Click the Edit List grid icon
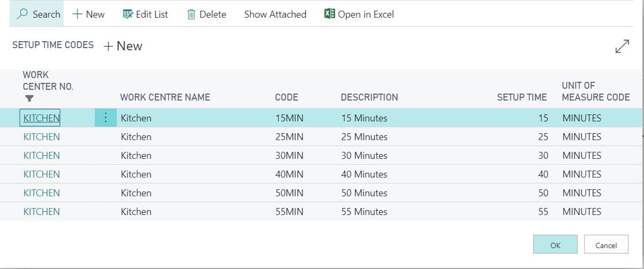Image resolution: width=644 pixels, height=269 pixels. click(127, 14)
